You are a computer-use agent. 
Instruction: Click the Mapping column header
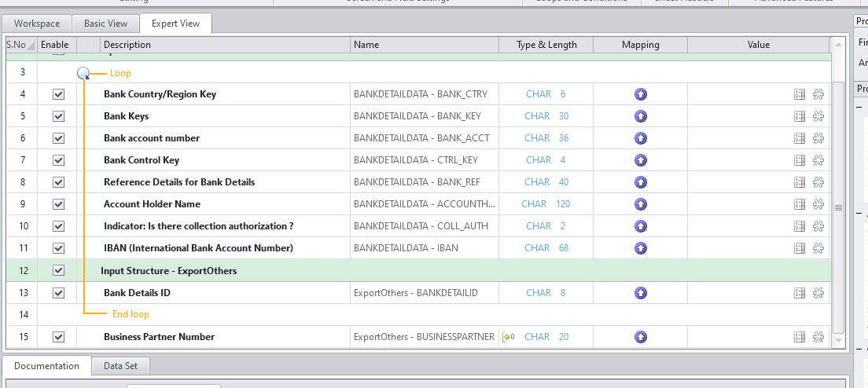coord(641,45)
